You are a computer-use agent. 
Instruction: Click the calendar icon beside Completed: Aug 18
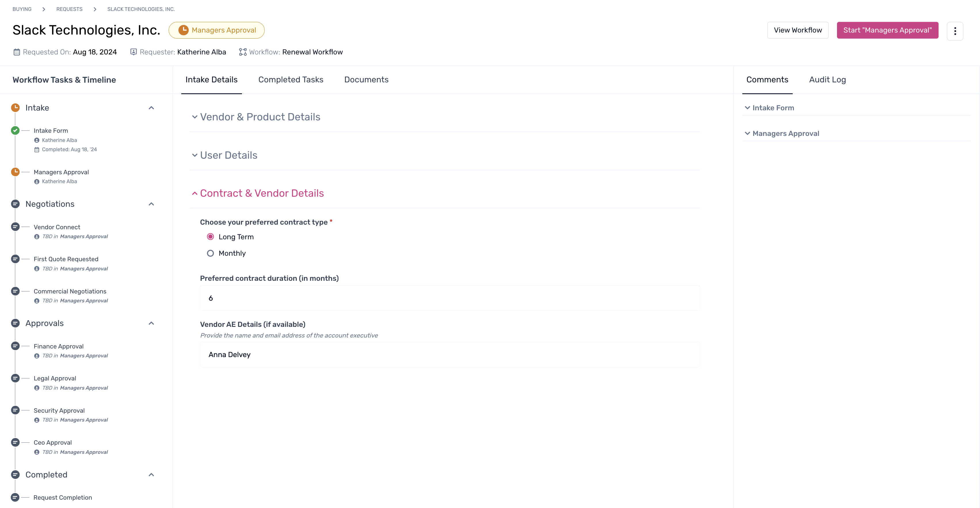[37, 150]
